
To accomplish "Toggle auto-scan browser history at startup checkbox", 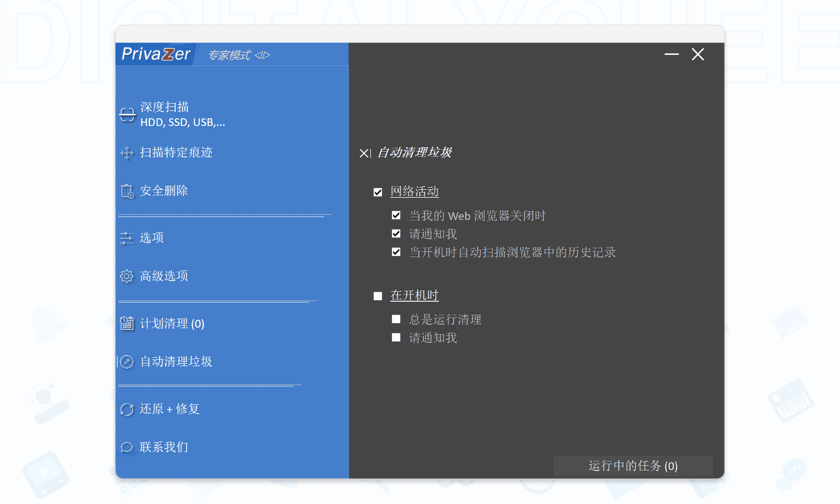I will pos(396,252).
